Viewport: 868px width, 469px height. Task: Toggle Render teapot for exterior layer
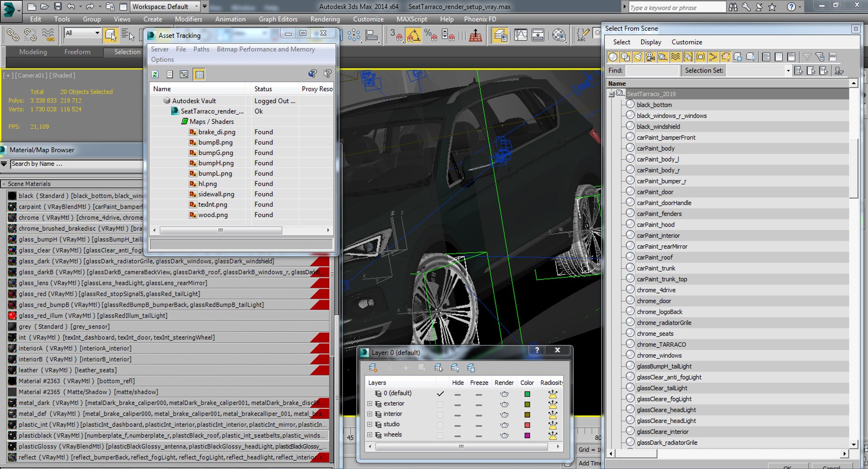(x=505, y=404)
